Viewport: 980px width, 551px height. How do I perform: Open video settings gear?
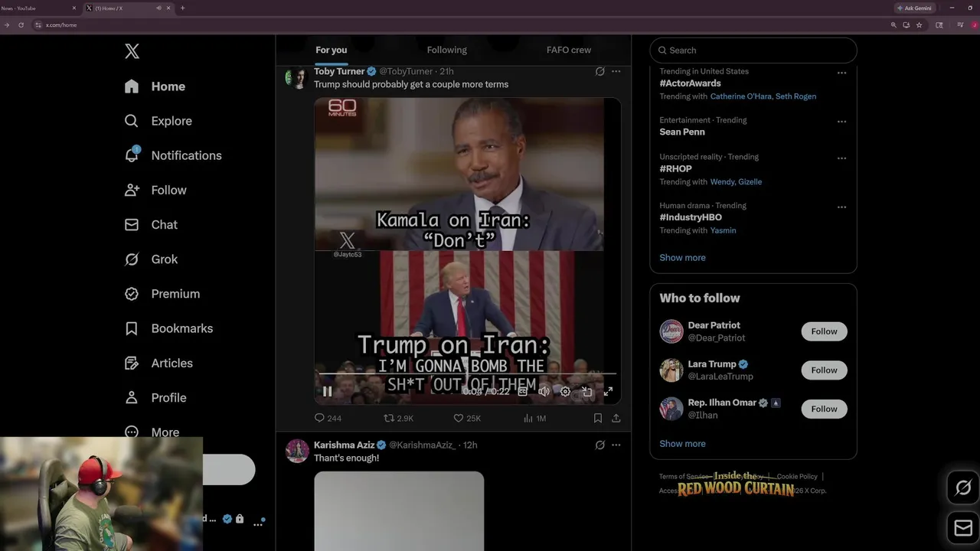click(565, 392)
